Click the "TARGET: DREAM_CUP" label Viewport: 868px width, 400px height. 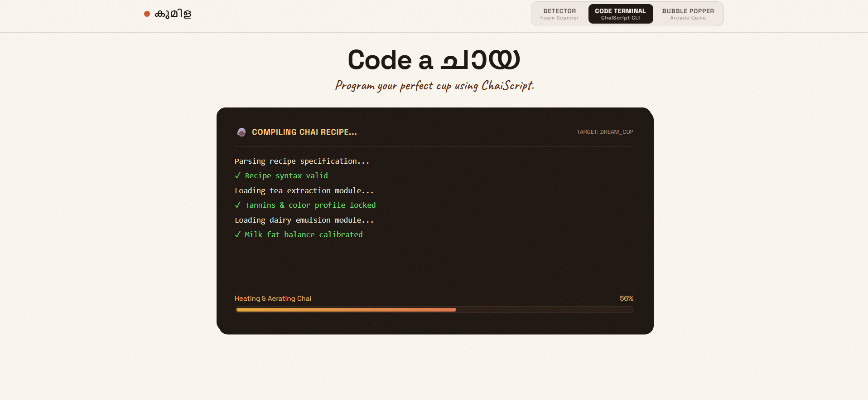click(605, 132)
